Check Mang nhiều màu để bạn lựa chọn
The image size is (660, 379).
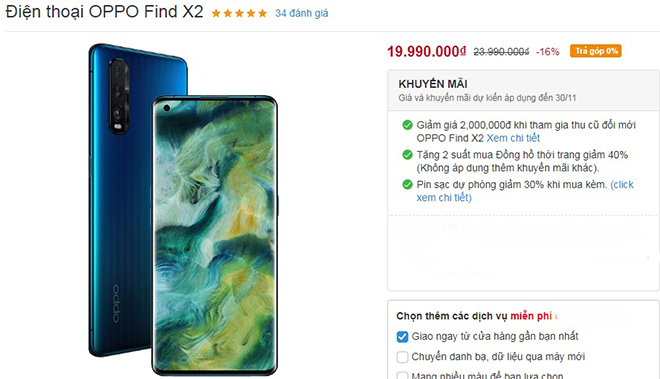tap(402, 375)
